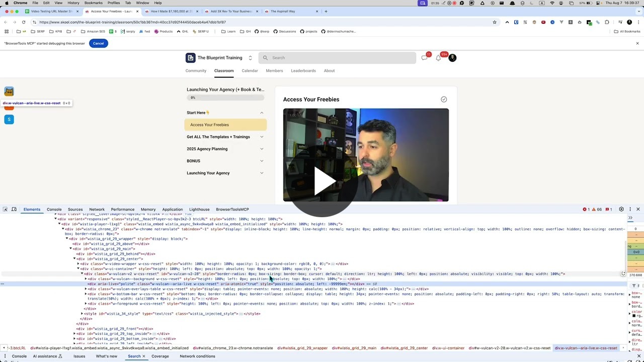
Task: Open the browser extensions puzzle icon
Action: coord(607,22)
